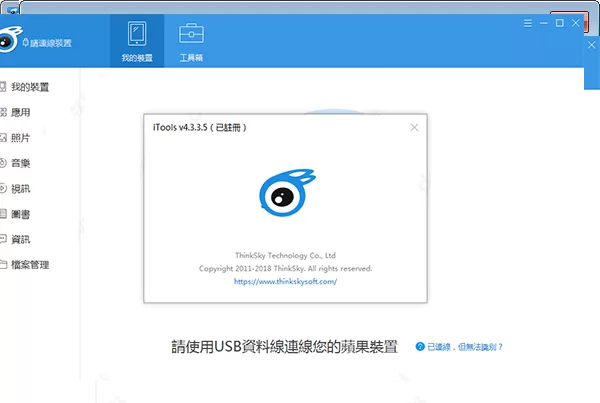Click the 已連線，但無法識別？ help link
Image resolution: width=600 pixels, height=403 pixels.
coord(465,347)
